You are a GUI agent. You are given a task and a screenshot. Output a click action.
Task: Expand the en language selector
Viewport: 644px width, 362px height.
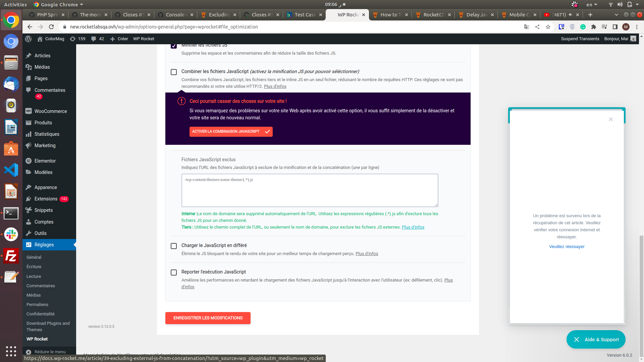592,4
